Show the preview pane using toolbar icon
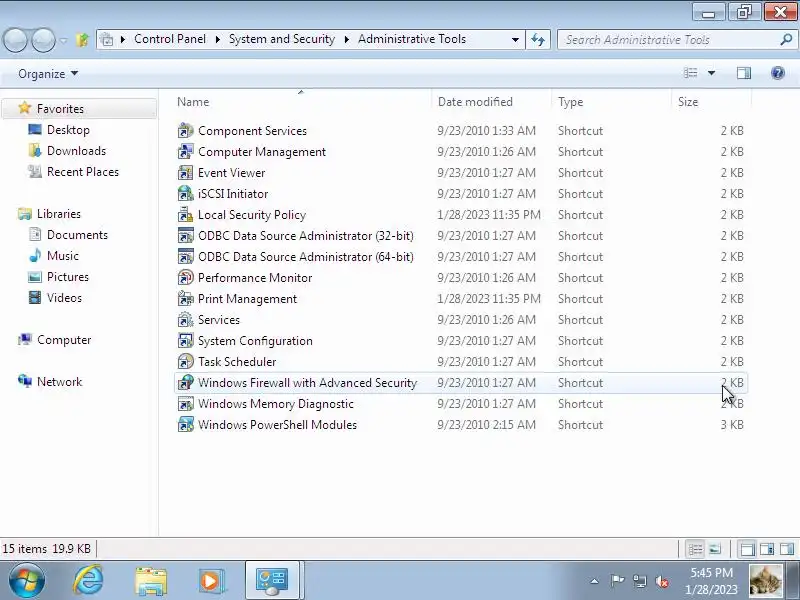 (x=744, y=73)
